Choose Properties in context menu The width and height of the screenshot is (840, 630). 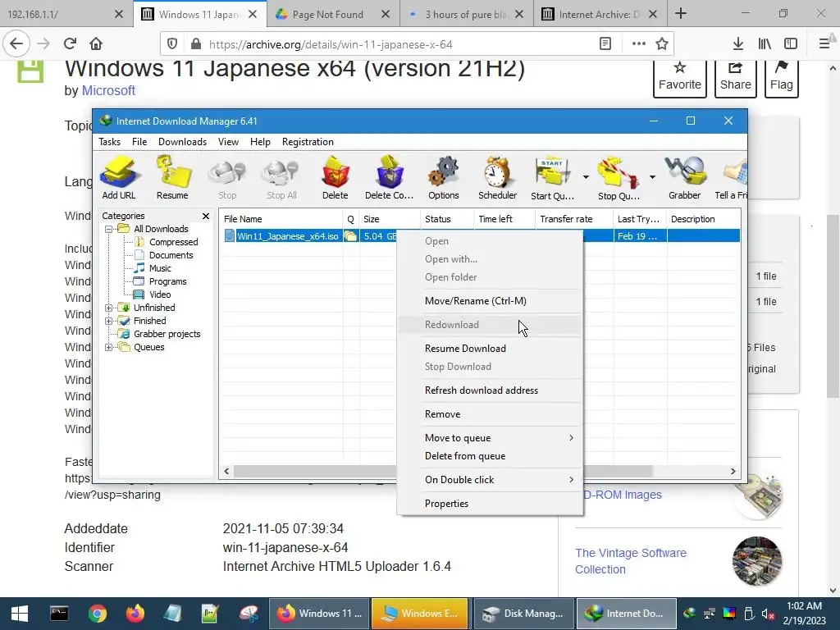[490, 504]
